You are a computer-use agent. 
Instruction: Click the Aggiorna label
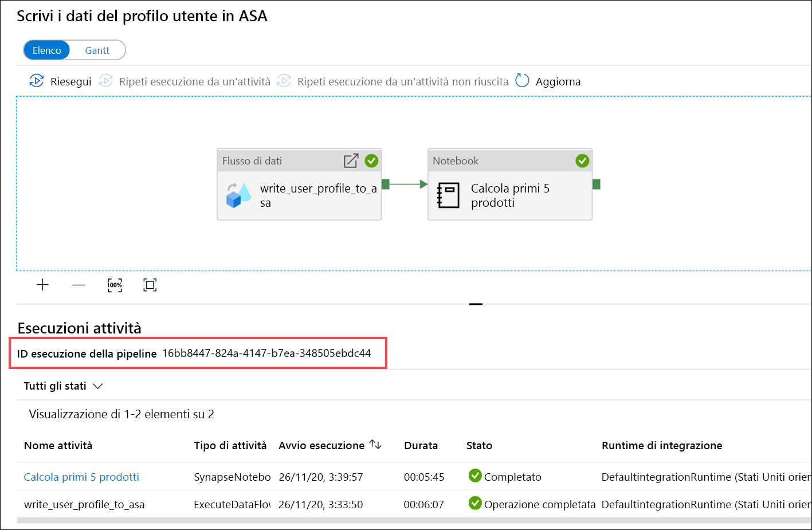(x=558, y=82)
